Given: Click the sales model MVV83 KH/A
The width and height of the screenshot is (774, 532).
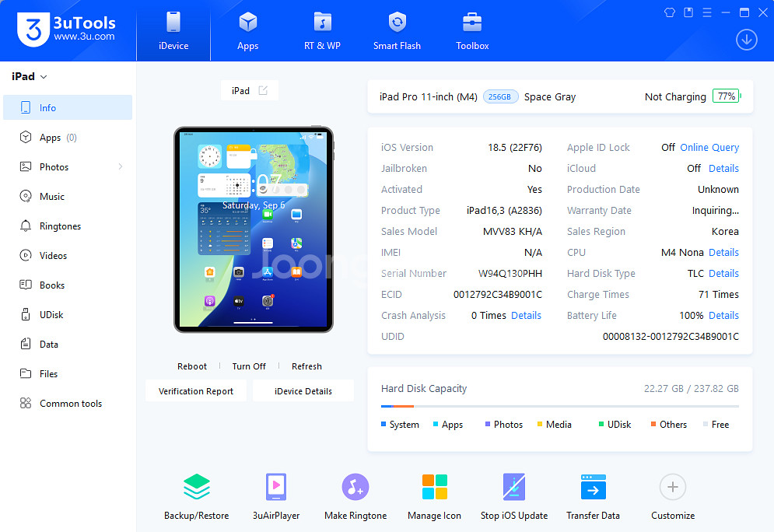Looking at the screenshot, I should (x=513, y=232).
